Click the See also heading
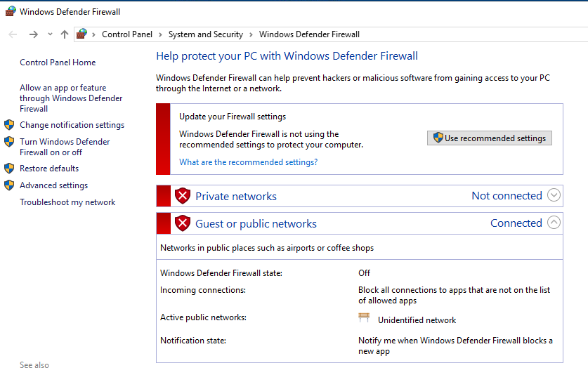Screen dimensions: 588x375 (x=34, y=365)
